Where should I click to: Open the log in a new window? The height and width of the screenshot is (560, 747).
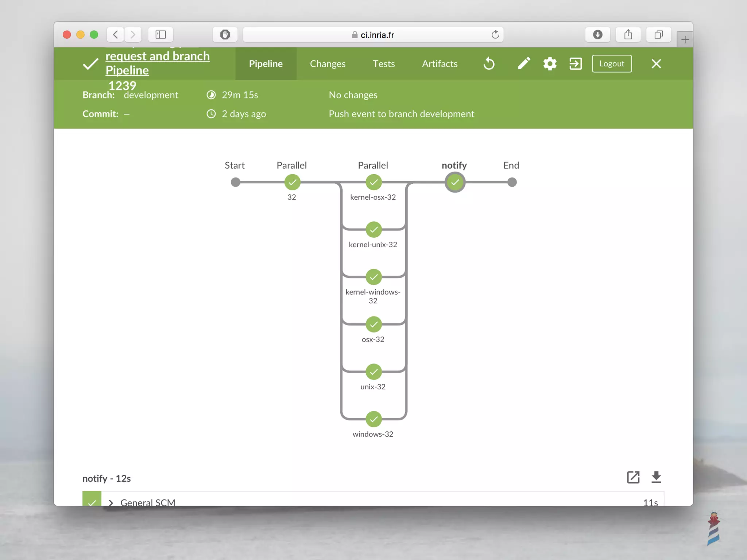click(x=633, y=477)
